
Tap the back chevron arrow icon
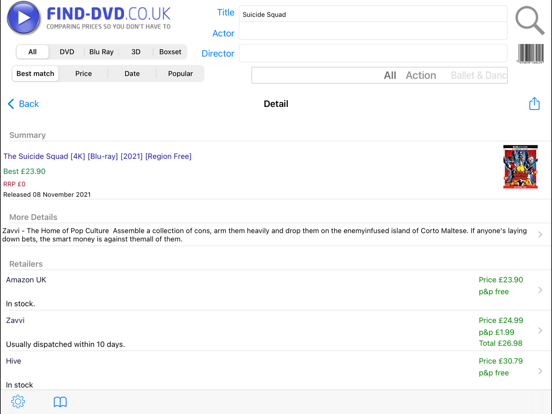(11, 104)
